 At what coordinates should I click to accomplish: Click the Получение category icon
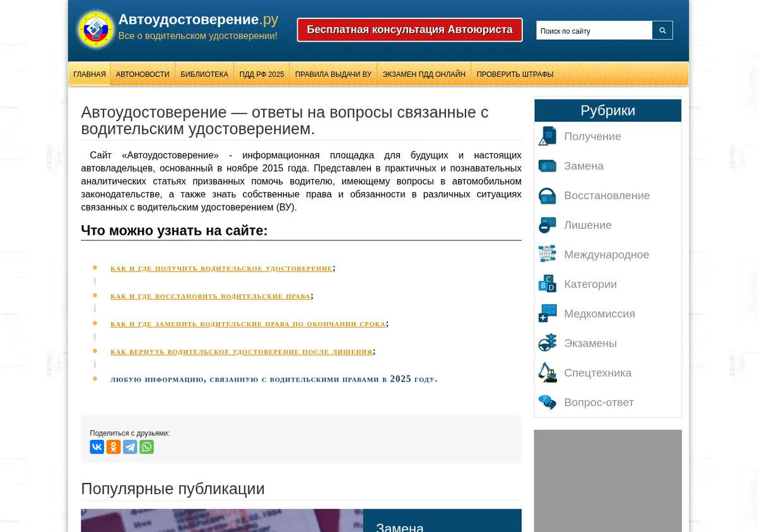coord(548,136)
